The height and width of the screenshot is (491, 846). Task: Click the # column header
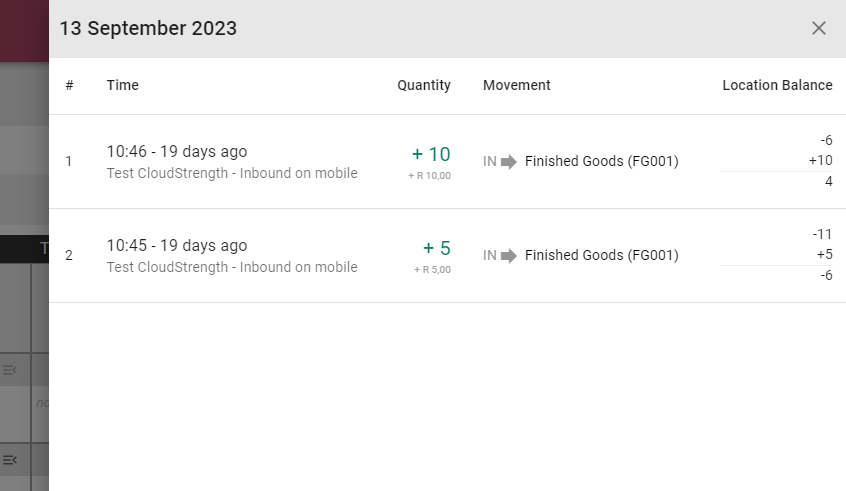pyautogui.click(x=69, y=85)
